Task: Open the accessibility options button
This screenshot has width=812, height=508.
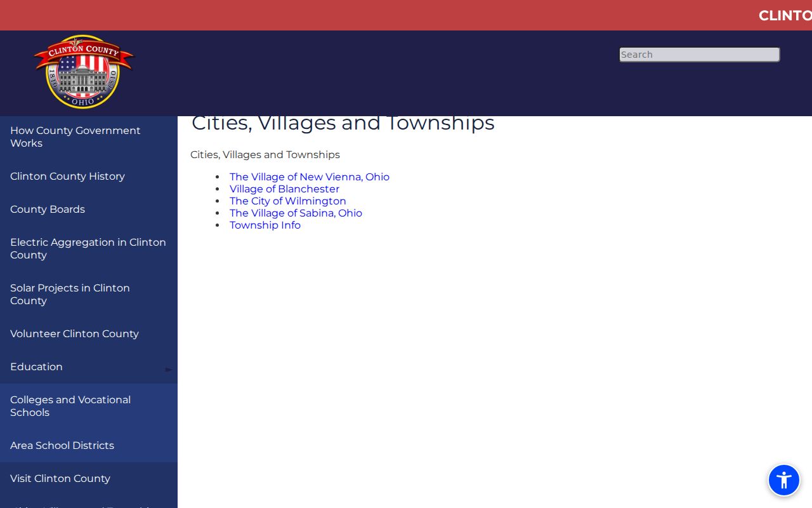Action: click(x=784, y=480)
